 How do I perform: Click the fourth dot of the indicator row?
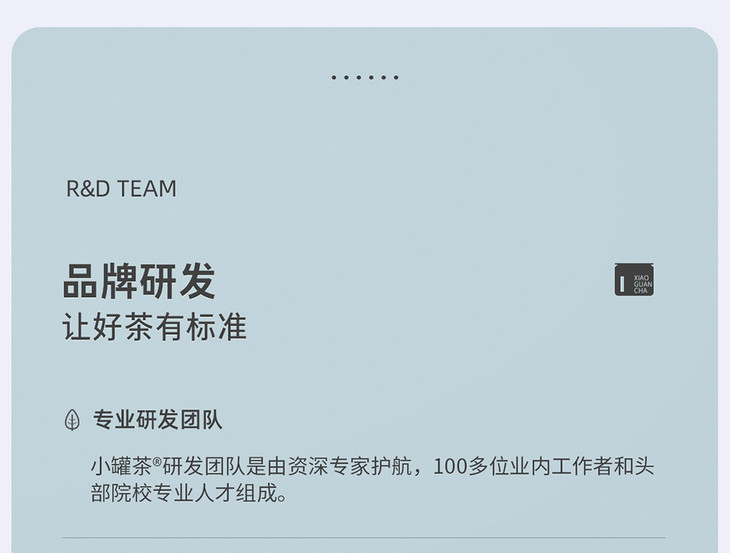coord(371,77)
